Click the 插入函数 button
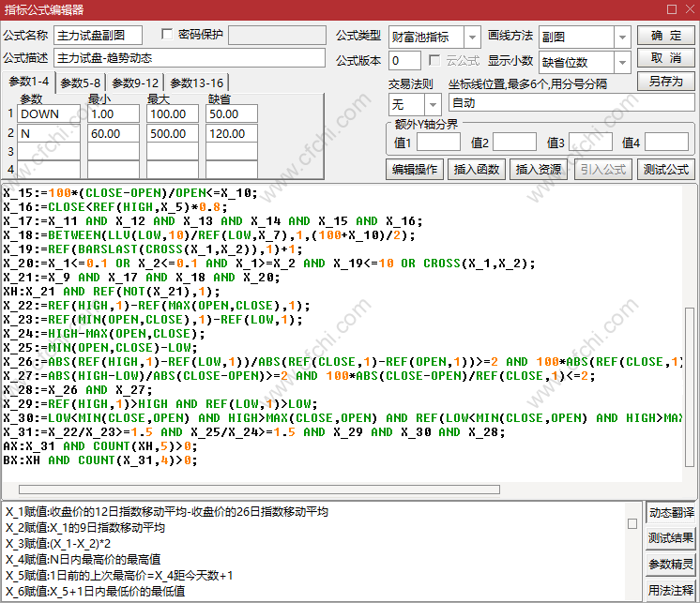700x603 pixels. (x=476, y=170)
